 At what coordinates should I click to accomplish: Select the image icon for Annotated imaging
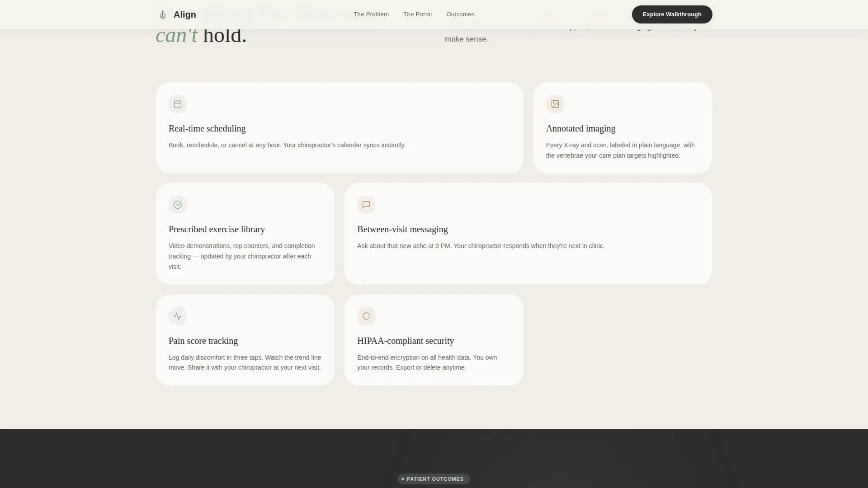555,104
